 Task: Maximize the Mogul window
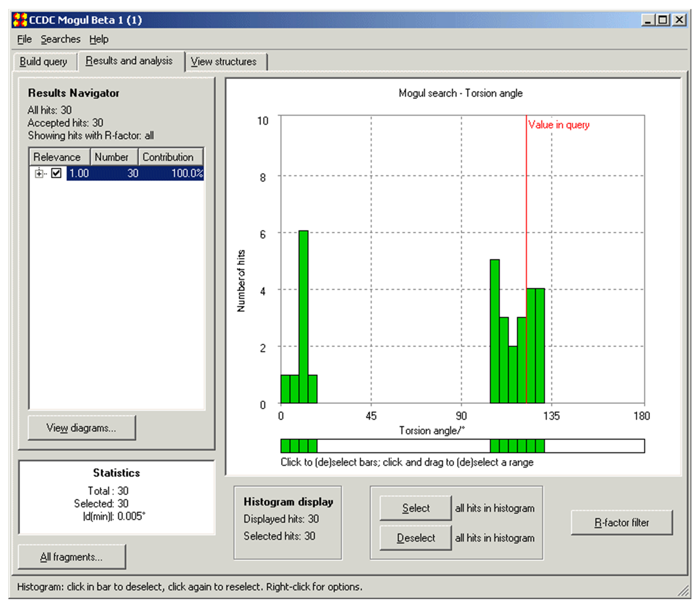(663, 20)
